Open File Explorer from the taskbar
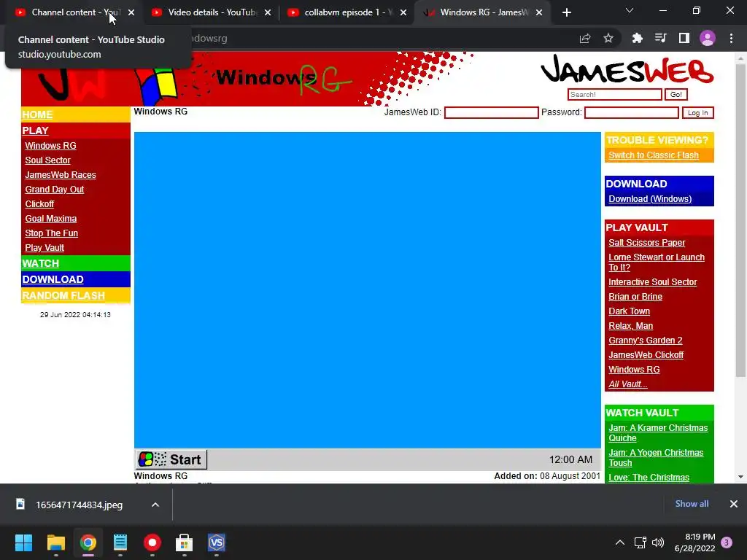 click(55, 542)
